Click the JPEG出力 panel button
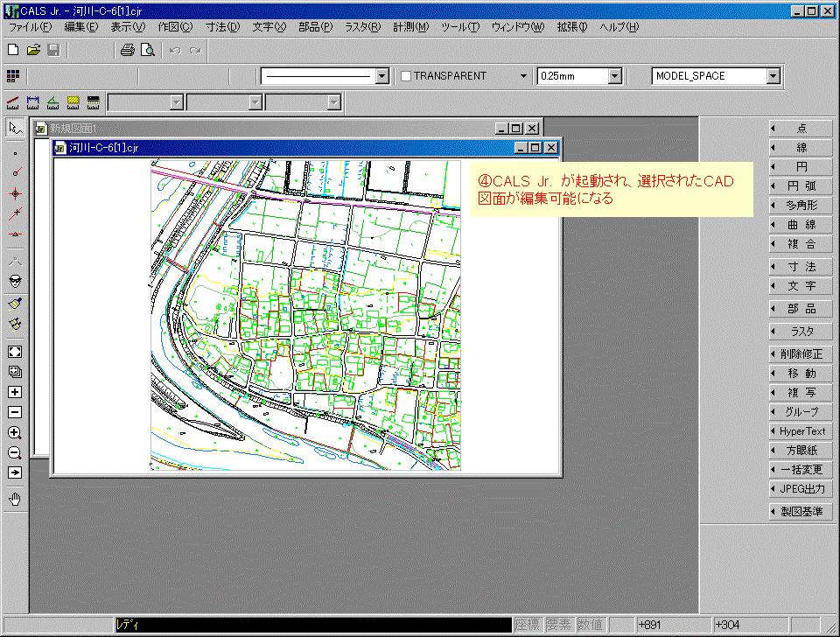840x637 pixels. [x=801, y=489]
